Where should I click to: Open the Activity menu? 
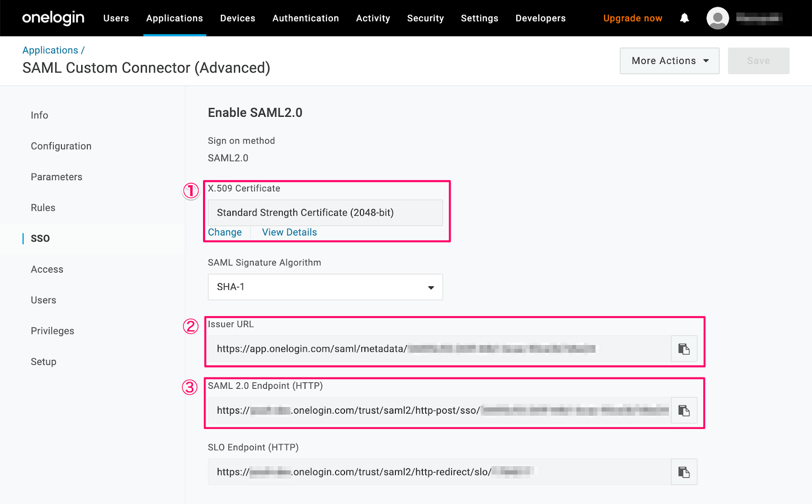[x=373, y=18]
